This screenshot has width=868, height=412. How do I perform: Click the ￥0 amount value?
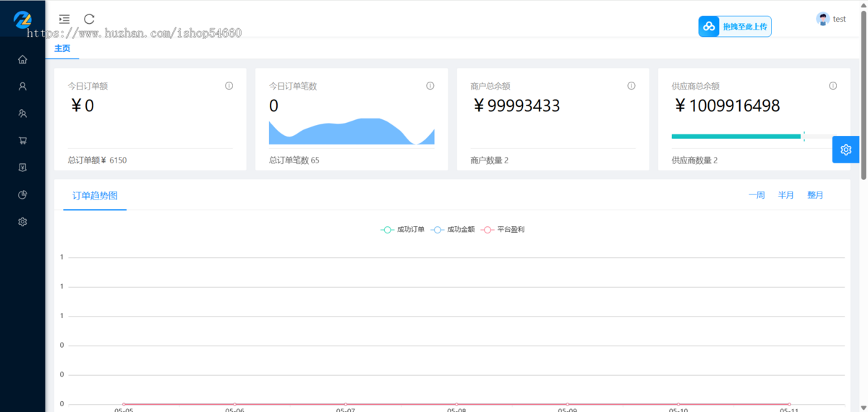point(82,106)
